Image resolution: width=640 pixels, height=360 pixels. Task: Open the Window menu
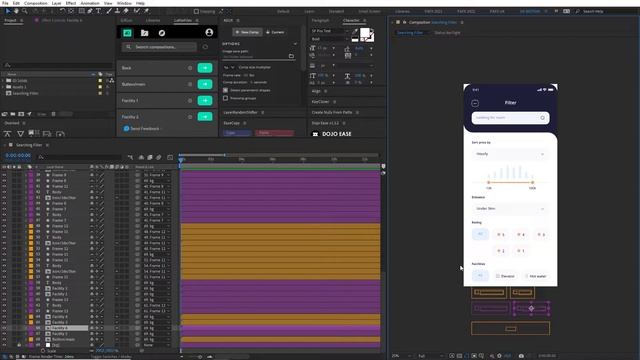pyautogui.click(x=124, y=3)
